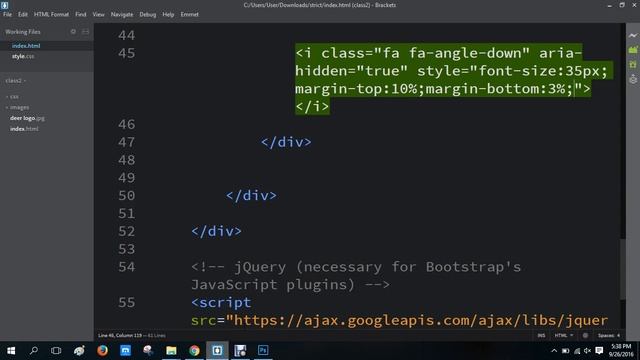Click the muted volume tray icon
The image size is (640, 360).
tap(587, 351)
